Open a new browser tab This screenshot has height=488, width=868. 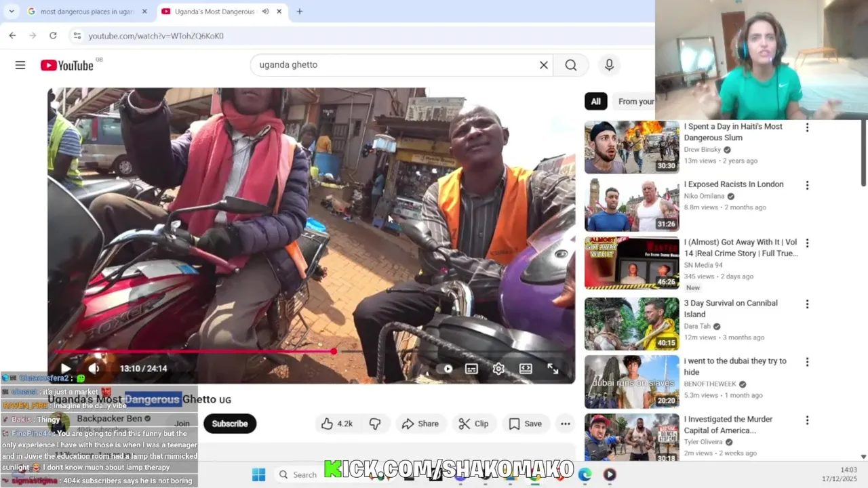click(x=299, y=12)
